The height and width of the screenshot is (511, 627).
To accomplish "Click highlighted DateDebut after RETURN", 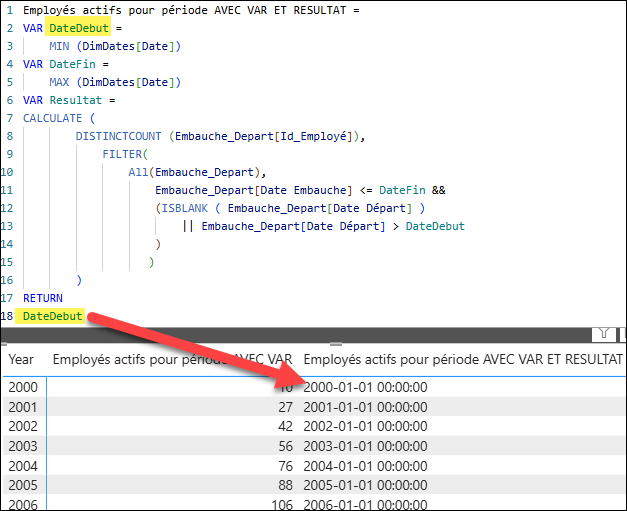I will tap(53, 316).
